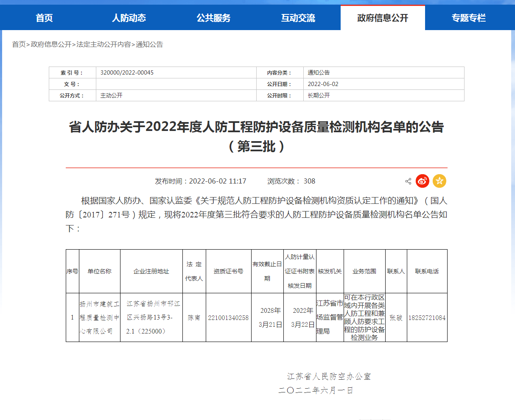Click the address cell 江苏省扬州市邗江区
This screenshot has height=420, width=515.
click(151, 317)
